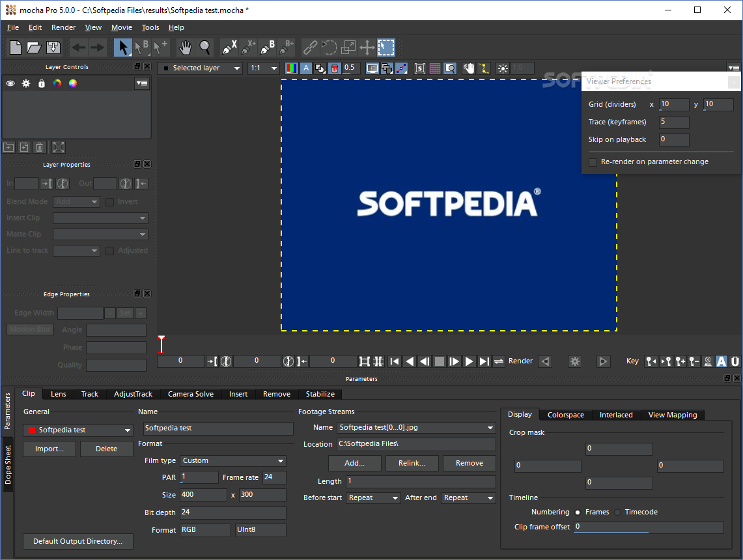Image resolution: width=743 pixels, height=560 pixels.
Task: Click the red color swatch beside Softpedia test
Action: coord(32,430)
